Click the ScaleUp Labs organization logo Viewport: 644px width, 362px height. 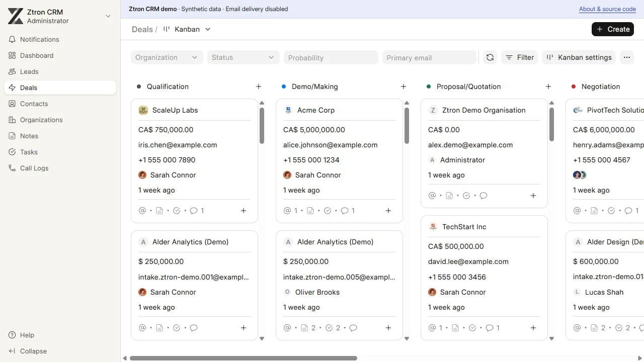(x=143, y=110)
